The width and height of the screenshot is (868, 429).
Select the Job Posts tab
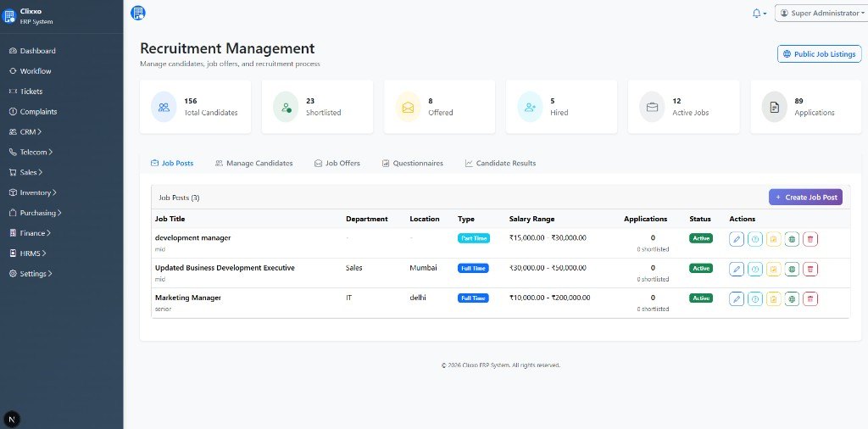point(172,164)
